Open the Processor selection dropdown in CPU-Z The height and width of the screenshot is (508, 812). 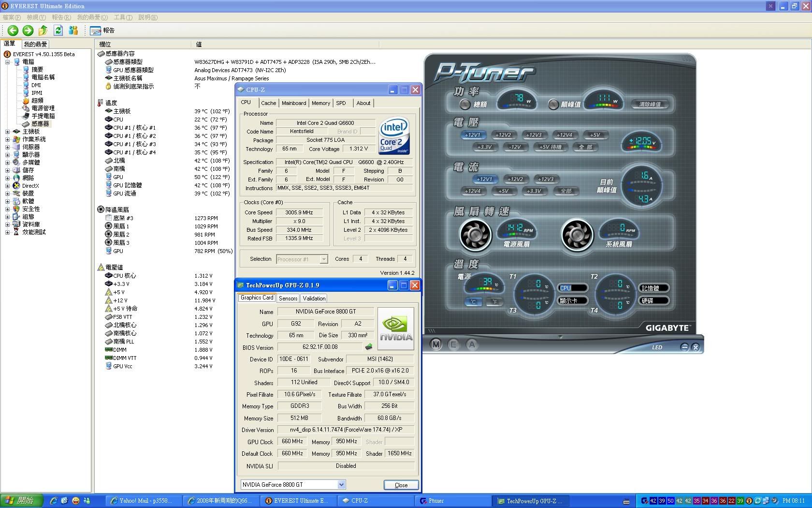pyautogui.click(x=323, y=259)
